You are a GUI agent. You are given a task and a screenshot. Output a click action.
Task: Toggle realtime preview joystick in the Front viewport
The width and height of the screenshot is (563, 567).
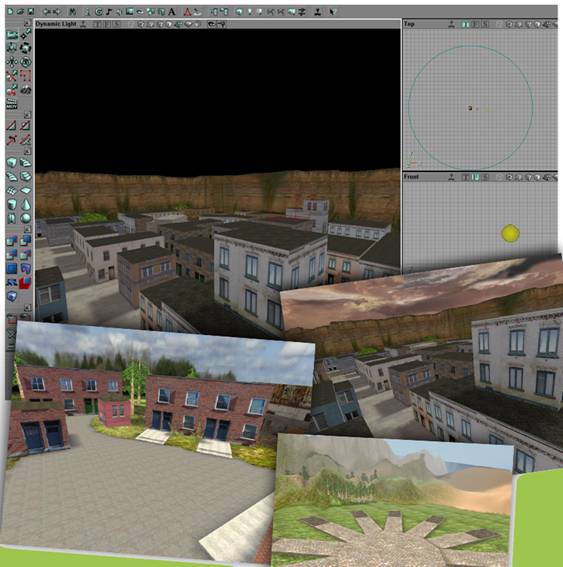(452, 177)
